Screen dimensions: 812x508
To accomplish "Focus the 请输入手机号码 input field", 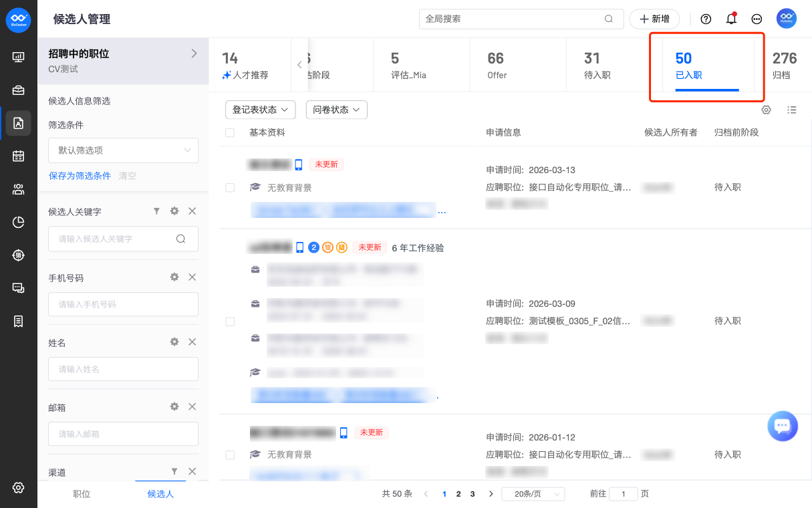I will point(124,304).
